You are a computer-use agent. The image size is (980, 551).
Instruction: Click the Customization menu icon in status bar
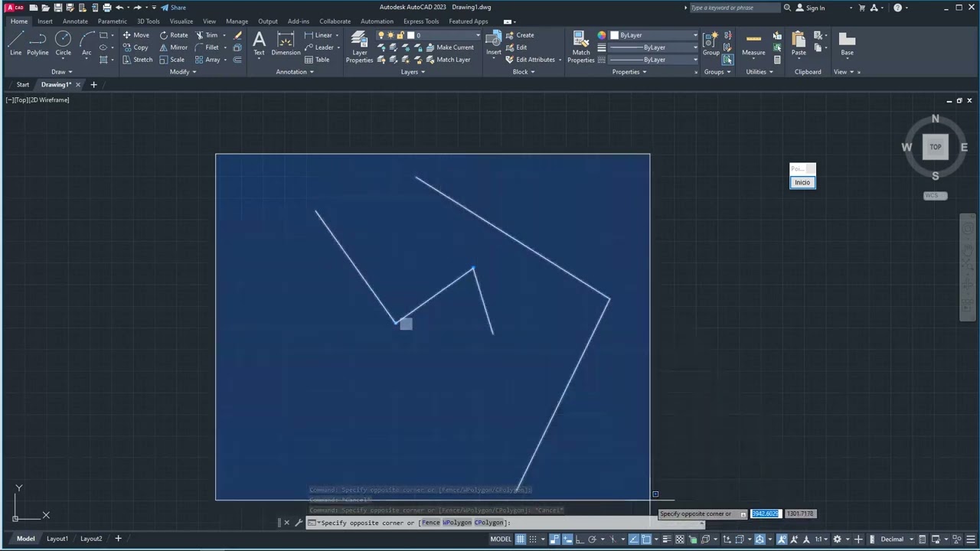click(970, 540)
